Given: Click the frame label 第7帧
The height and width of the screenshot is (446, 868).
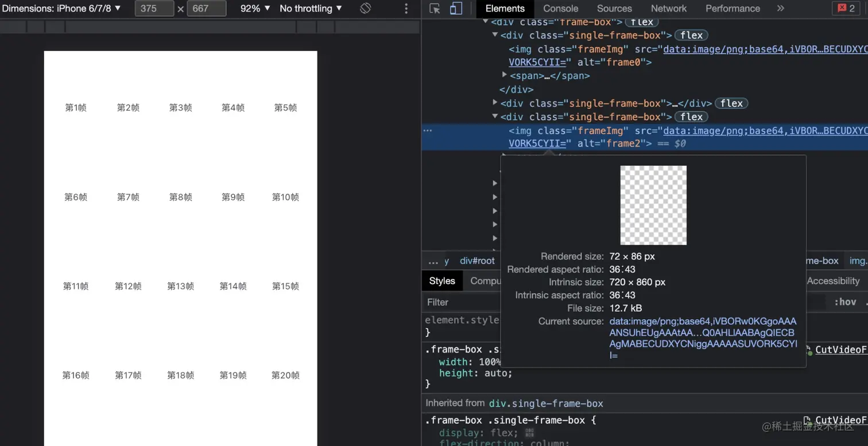Looking at the screenshot, I should point(128,197).
